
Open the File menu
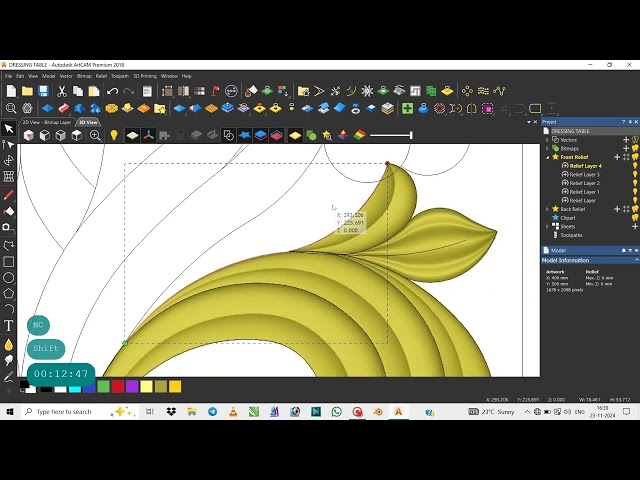pyautogui.click(x=8, y=76)
